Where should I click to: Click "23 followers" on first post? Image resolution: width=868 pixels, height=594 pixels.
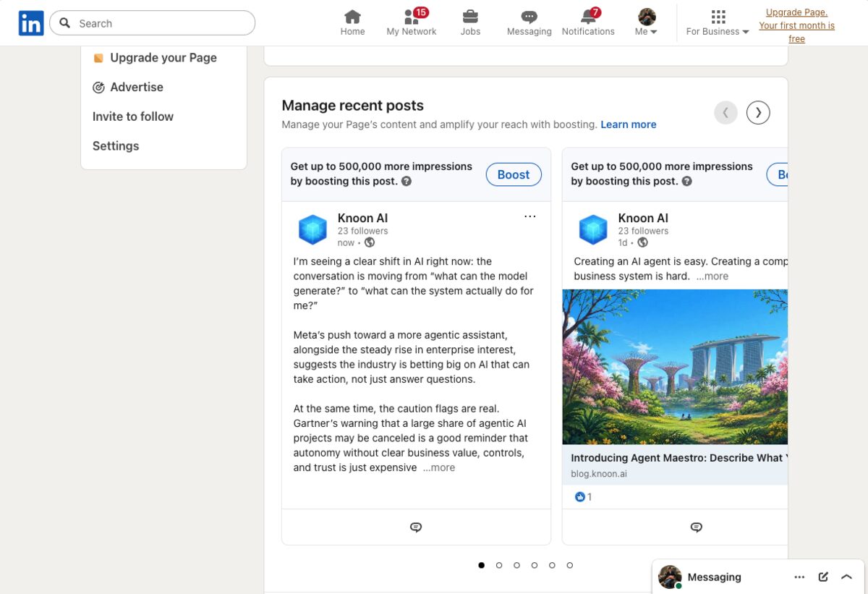(362, 231)
